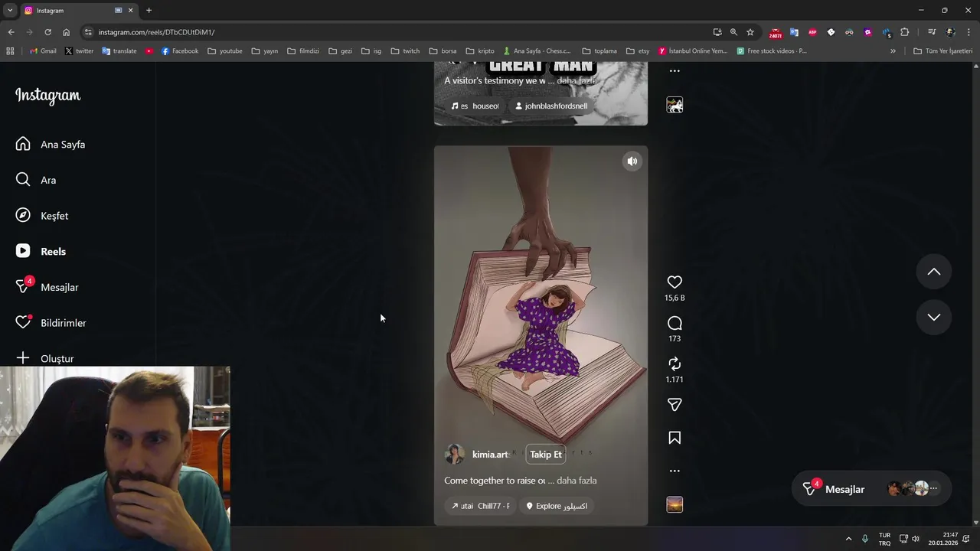The width and height of the screenshot is (980, 551).
Task: Open Chrome three-dot menu
Action: [x=969, y=32]
